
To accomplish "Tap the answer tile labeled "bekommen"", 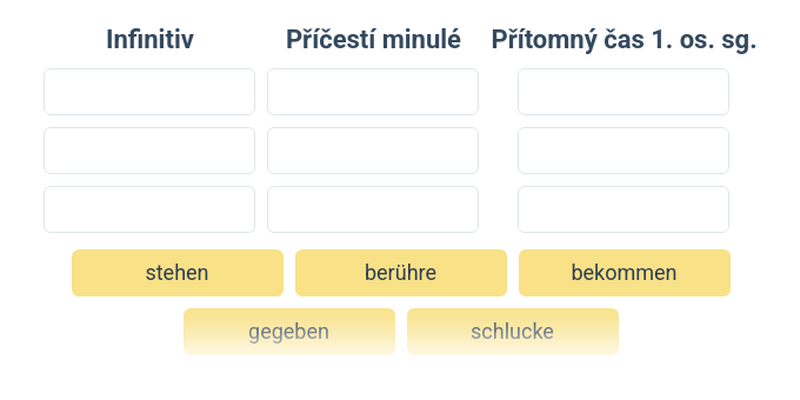I will click(624, 273).
